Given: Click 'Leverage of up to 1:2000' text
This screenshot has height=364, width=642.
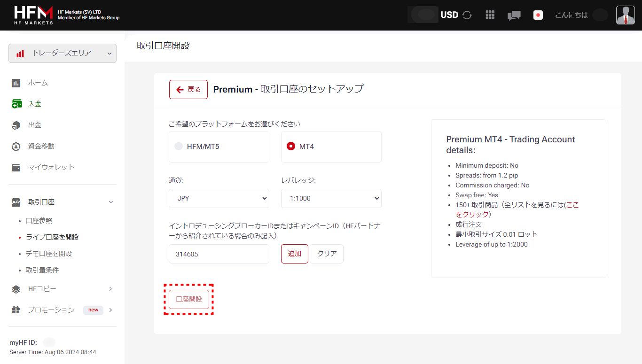Looking at the screenshot, I should (492, 244).
